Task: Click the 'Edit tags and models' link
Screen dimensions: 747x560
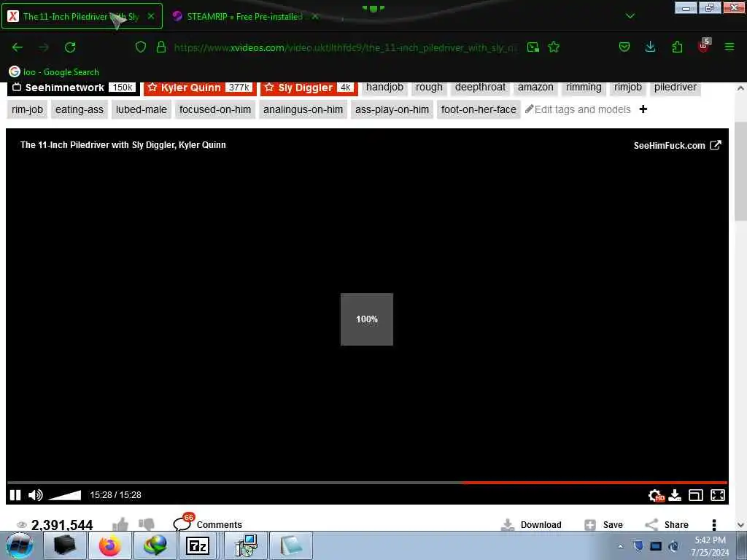Action: coord(578,109)
